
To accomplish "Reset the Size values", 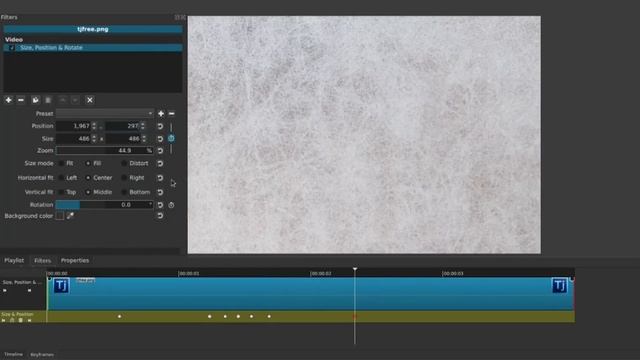I will pos(160,139).
